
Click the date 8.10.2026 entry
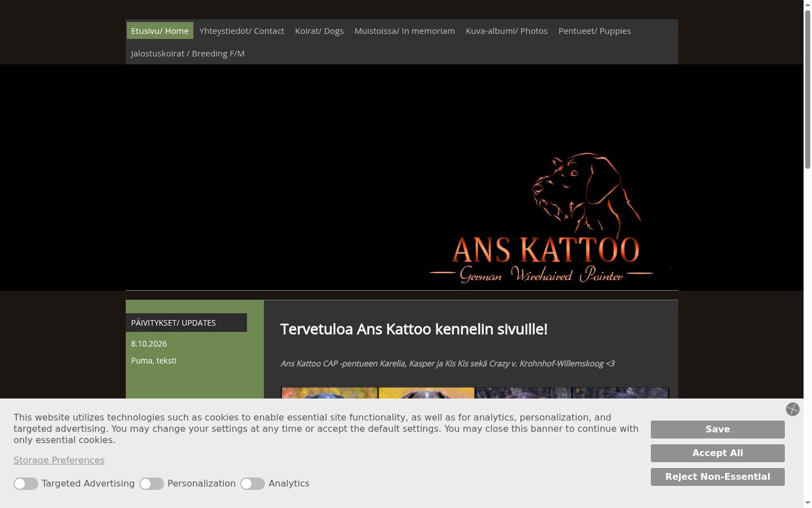pyautogui.click(x=149, y=343)
